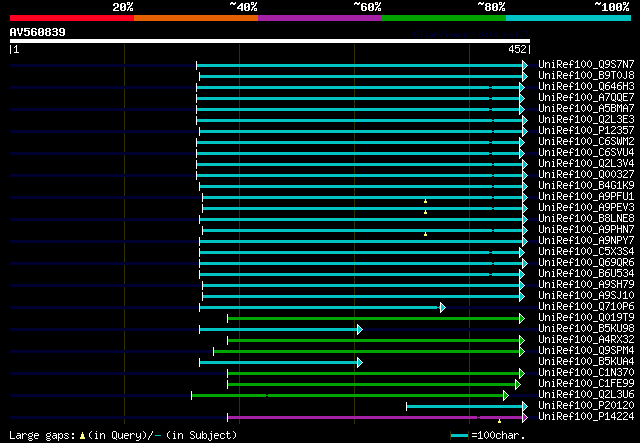Click the purple ~60% identity legend segment
The image size is (640, 443).
320,18
